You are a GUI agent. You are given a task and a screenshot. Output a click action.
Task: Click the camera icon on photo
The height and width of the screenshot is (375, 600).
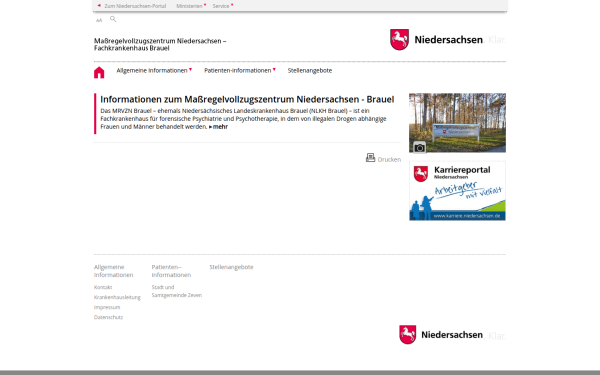tap(419, 147)
